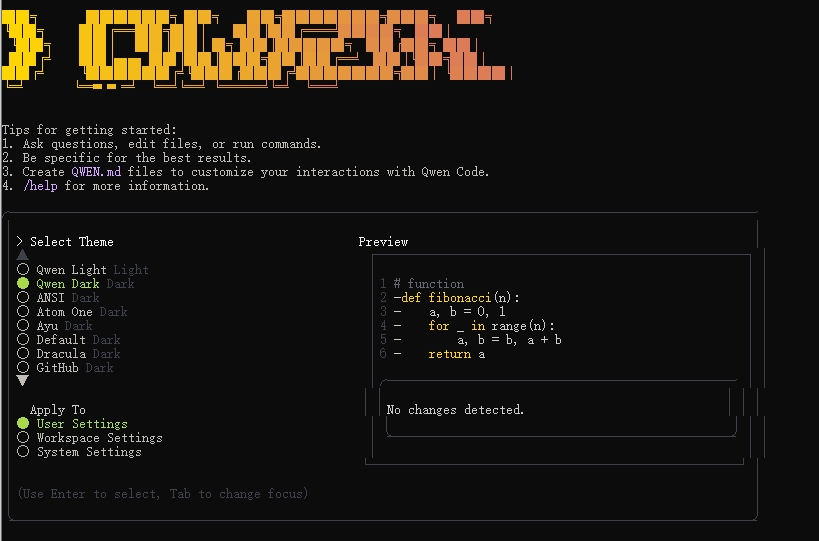This screenshot has width=819, height=541.
Task: Click the Qwen ASCII art logo banner
Action: [x=256, y=48]
